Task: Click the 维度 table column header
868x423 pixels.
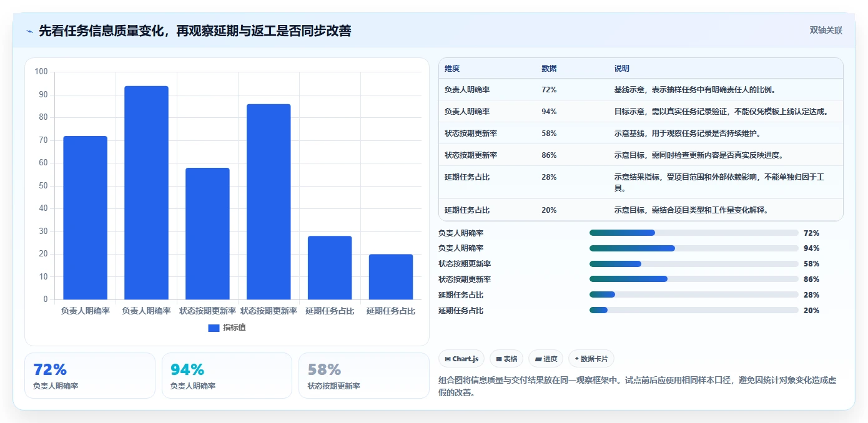Action: click(452, 69)
